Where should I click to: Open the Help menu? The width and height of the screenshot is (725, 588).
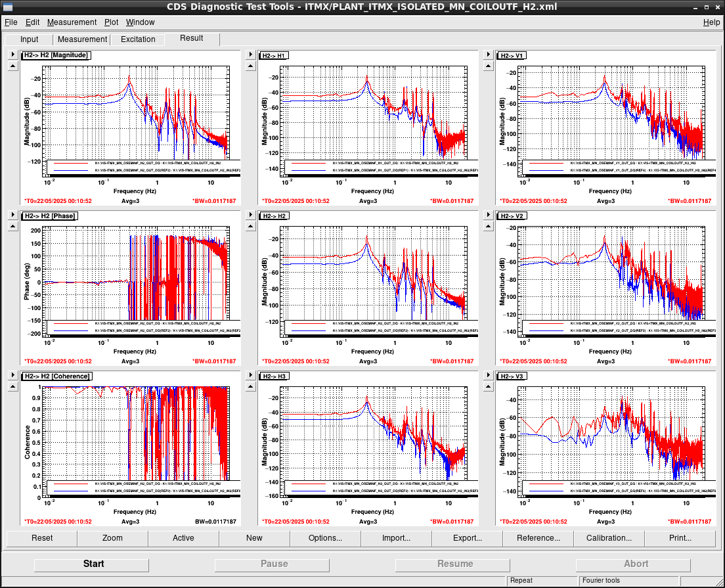click(711, 22)
